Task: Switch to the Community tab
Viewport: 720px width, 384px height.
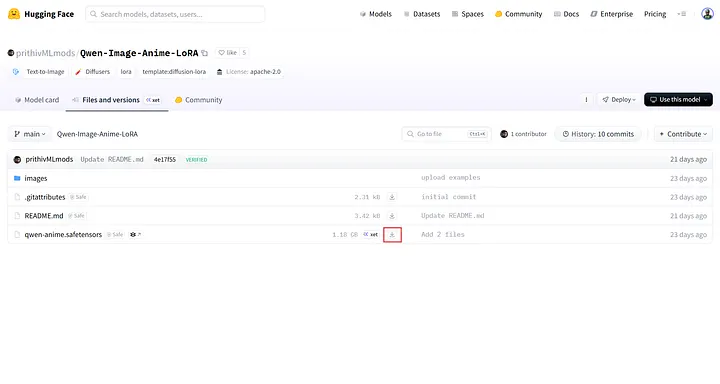Action: point(198,100)
